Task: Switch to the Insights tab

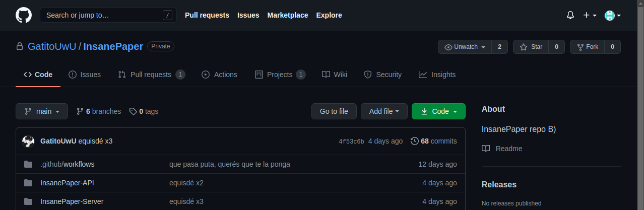Action: tap(437, 75)
